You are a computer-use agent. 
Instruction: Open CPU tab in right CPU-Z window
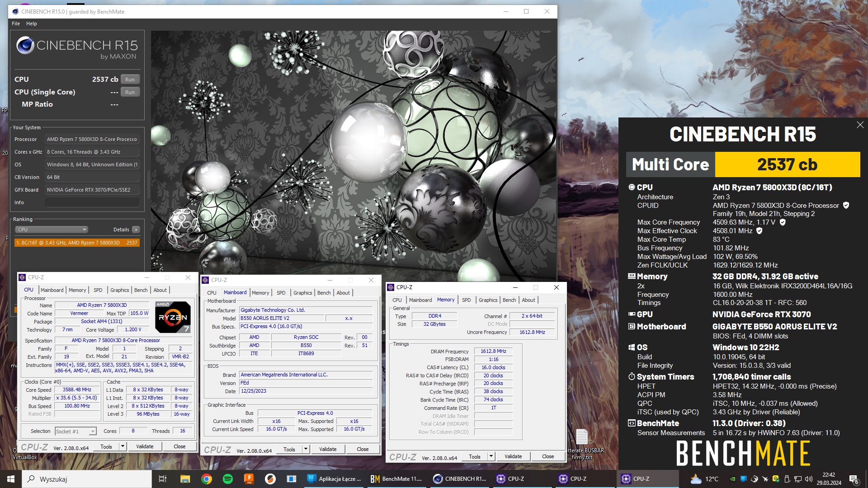point(397,300)
